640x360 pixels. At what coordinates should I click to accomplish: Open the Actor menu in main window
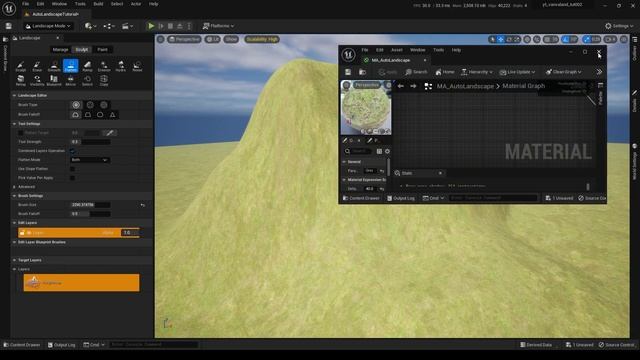136,4
